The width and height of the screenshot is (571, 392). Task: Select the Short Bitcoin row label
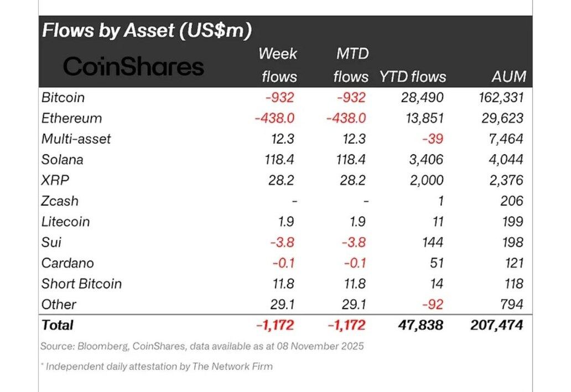pos(81,284)
